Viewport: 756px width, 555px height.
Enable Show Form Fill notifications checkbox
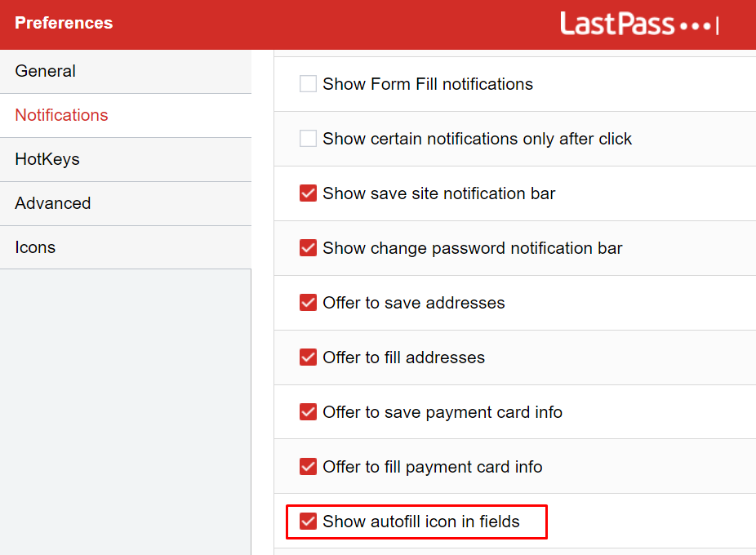(x=308, y=84)
